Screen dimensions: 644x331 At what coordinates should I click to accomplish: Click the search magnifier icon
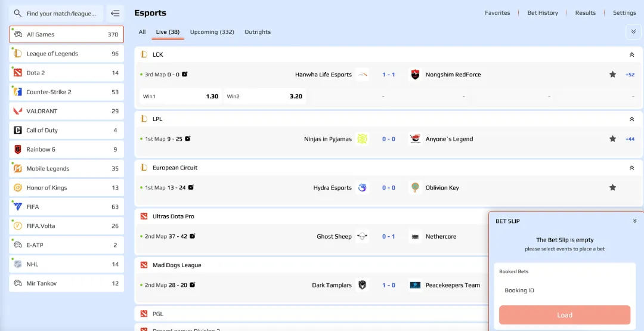[18, 13]
